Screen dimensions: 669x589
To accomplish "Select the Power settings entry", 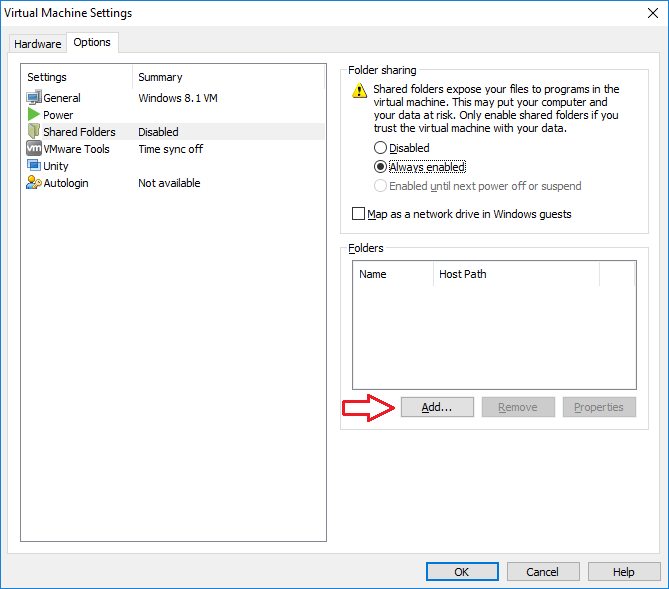I will (58, 115).
